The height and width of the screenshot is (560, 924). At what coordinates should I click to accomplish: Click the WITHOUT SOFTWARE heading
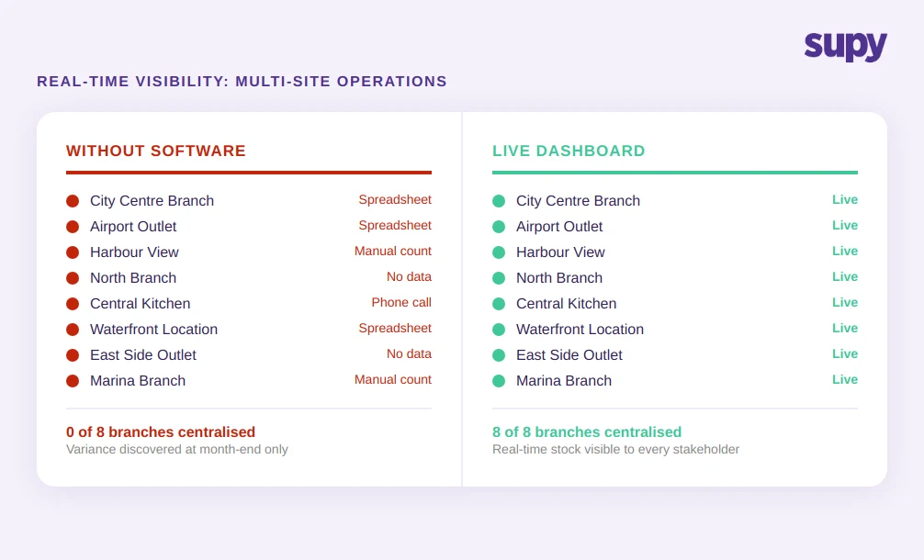coord(155,151)
